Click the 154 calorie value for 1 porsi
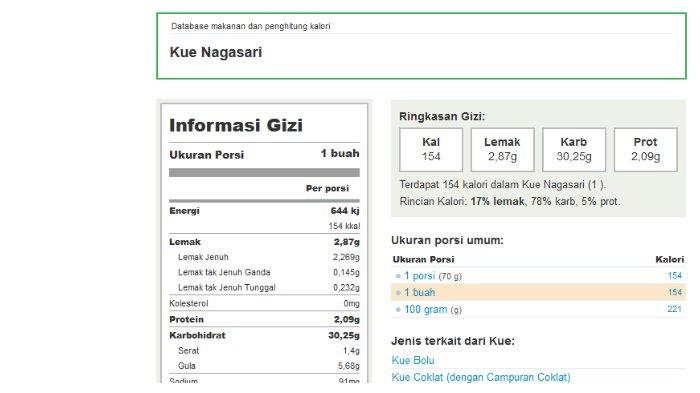700x393 pixels. 675,276
